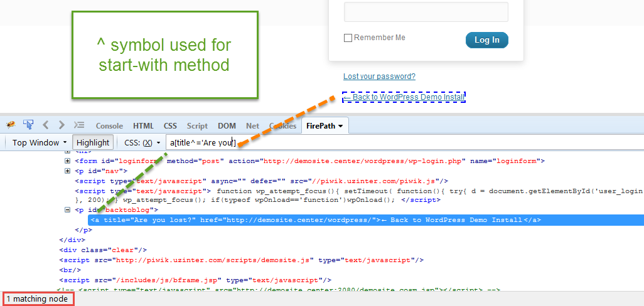Viewport: 644px width, 306px height.
Task: Click the Log In button
Action: (x=486, y=40)
